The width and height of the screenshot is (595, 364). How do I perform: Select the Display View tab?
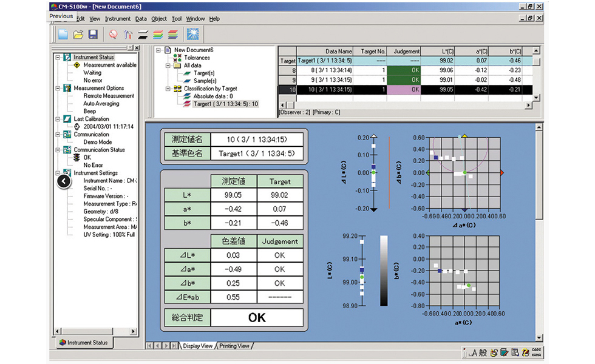pyautogui.click(x=198, y=346)
